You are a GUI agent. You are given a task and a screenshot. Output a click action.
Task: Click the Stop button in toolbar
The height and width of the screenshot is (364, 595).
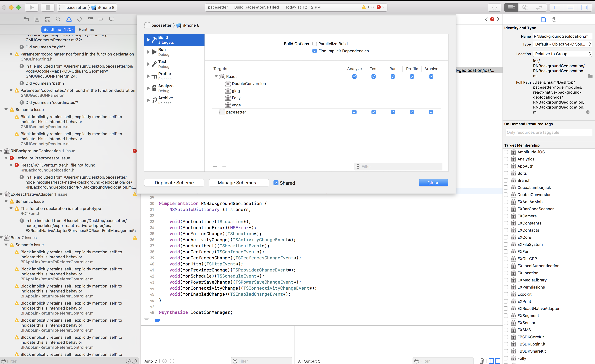pos(48,7)
